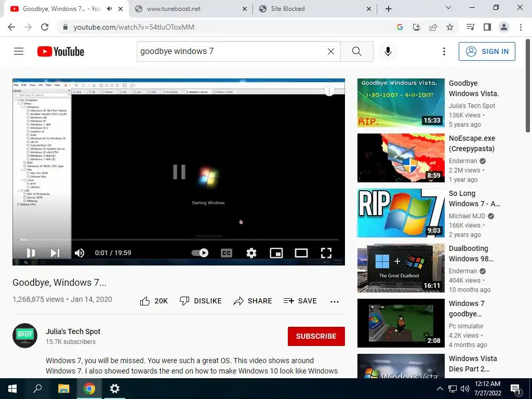Open player settings gear
Image resolution: width=532 pixels, height=399 pixels.
[x=251, y=253]
